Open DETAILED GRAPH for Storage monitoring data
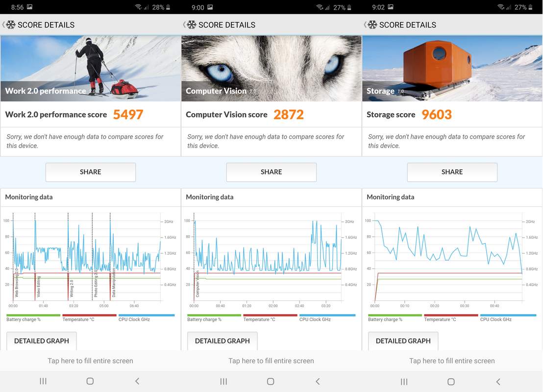The image size is (543, 392). pos(403,341)
